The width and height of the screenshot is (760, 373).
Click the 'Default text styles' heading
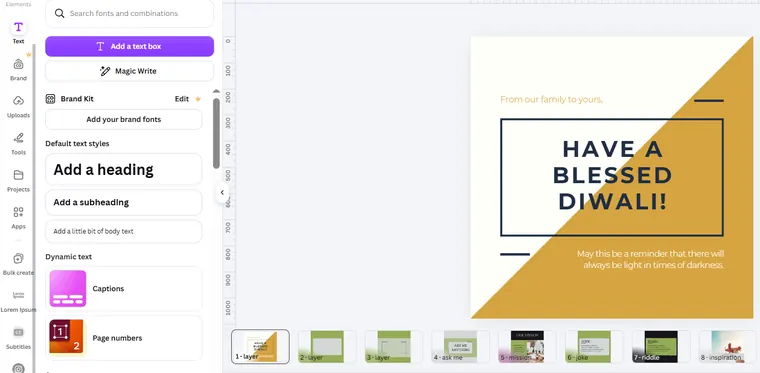click(78, 144)
